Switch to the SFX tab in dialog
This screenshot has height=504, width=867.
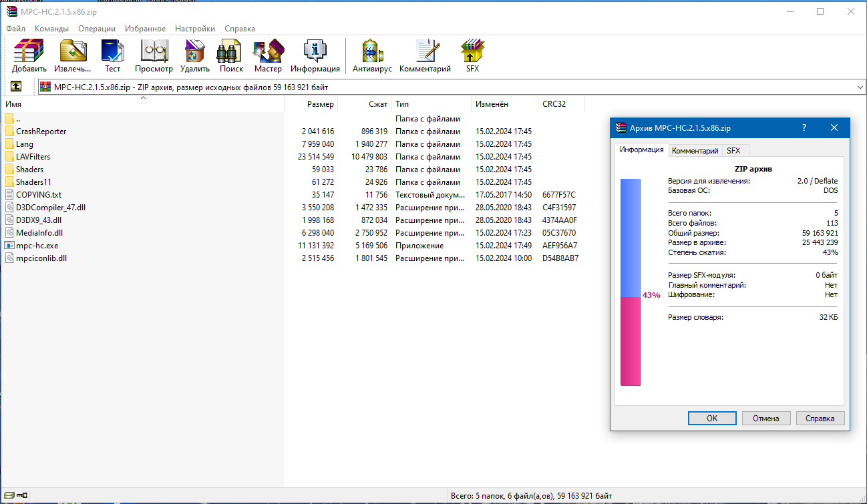735,150
